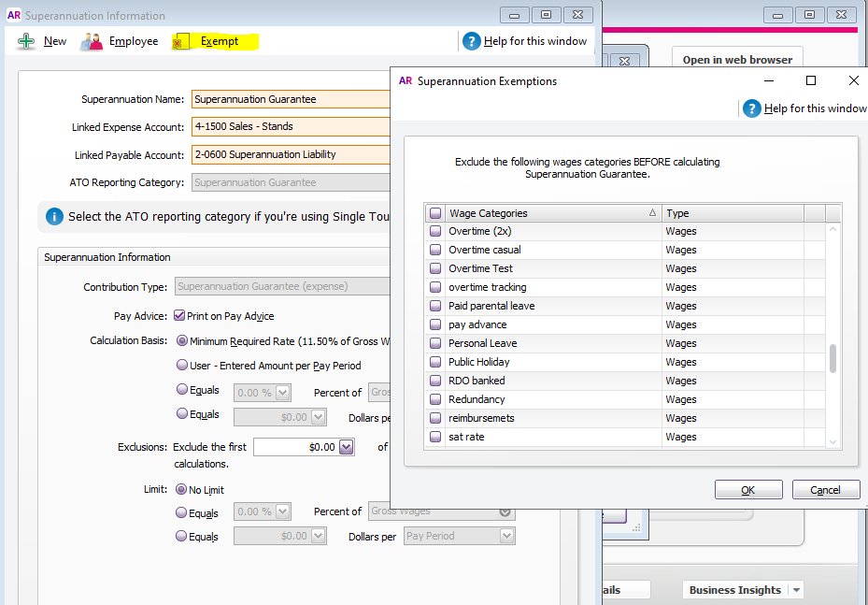Open the Business Insights dropdown arrow
This screenshot has height=605, width=868.
pos(796,590)
